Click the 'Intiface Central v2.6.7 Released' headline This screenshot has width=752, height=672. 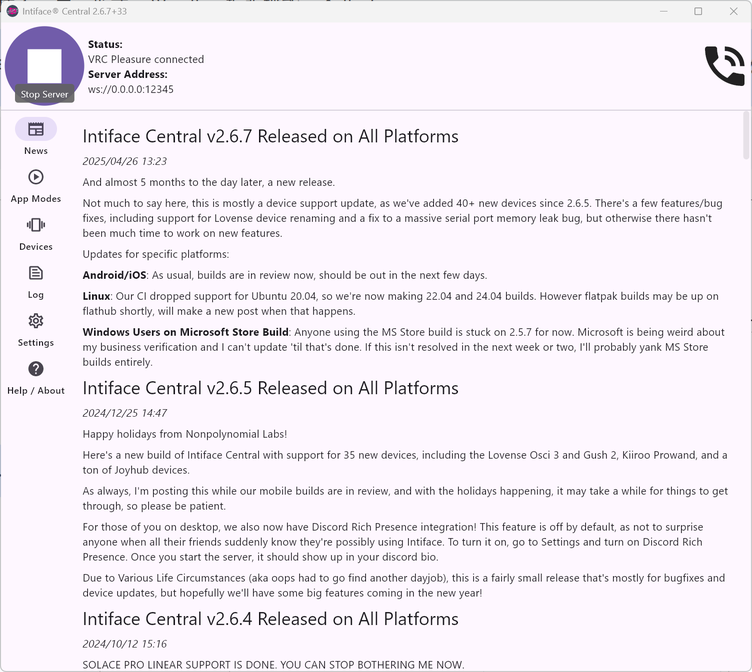coord(270,136)
